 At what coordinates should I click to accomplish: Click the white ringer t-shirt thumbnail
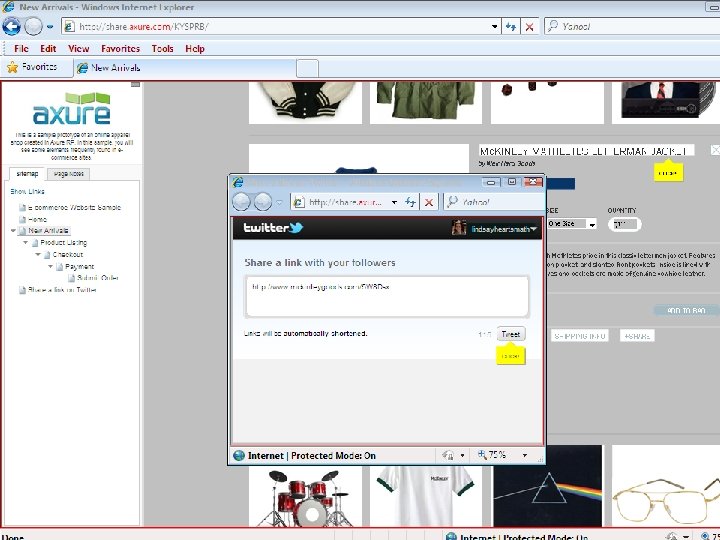(426, 497)
